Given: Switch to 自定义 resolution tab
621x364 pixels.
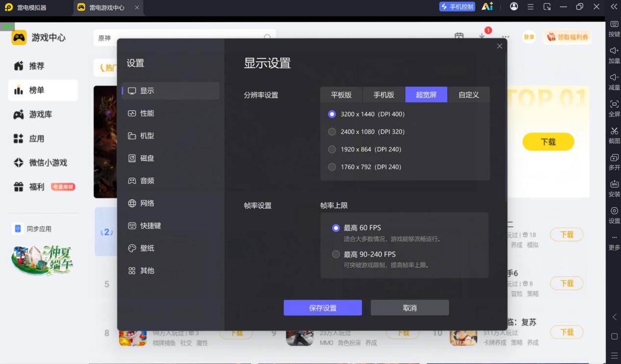Looking at the screenshot, I should [x=469, y=95].
